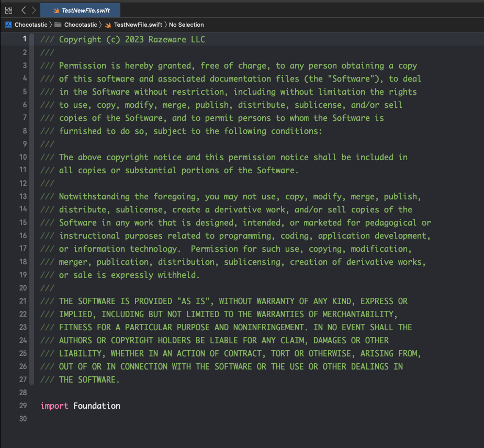The image size is (484, 448).
Task: Click line number 1 in the gutter
Action: pyautogui.click(x=24, y=39)
